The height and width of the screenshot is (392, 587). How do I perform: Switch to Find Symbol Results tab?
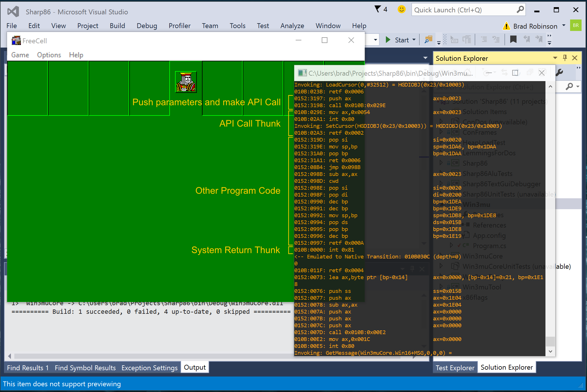coord(85,368)
